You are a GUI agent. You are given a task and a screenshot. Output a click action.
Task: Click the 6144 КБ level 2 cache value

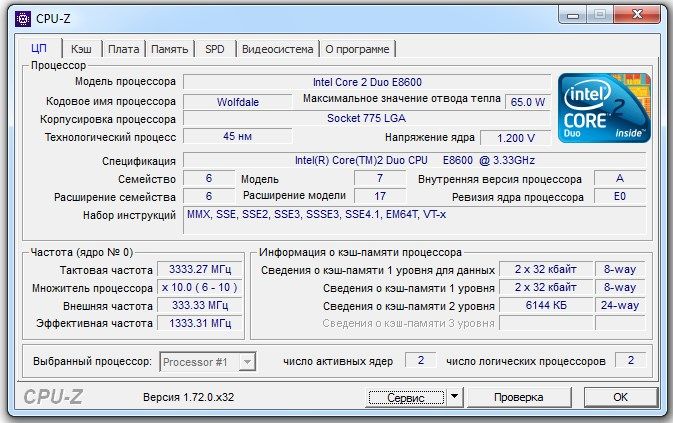[546, 305]
